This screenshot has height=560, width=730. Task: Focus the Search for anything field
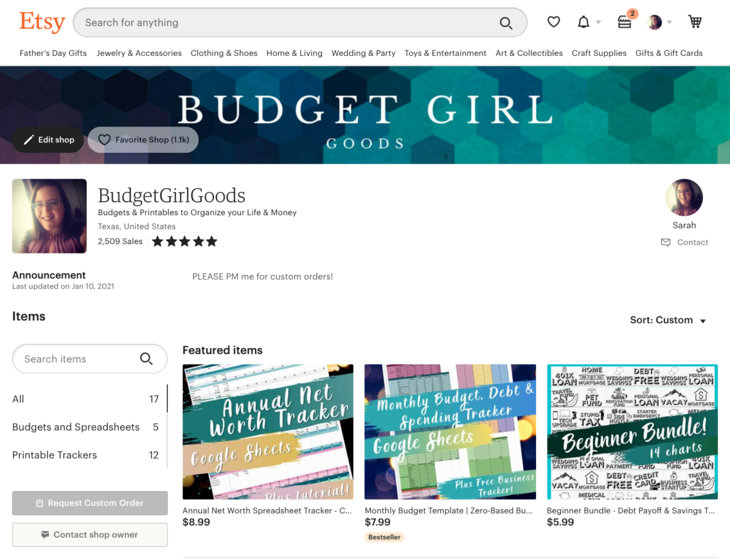(300, 23)
